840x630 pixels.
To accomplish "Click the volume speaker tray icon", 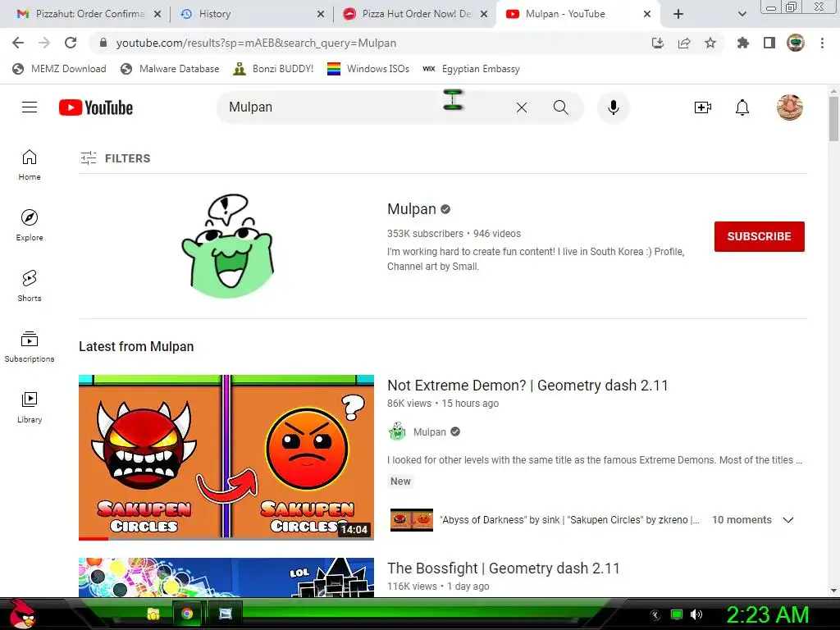I will tap(696, 614).
